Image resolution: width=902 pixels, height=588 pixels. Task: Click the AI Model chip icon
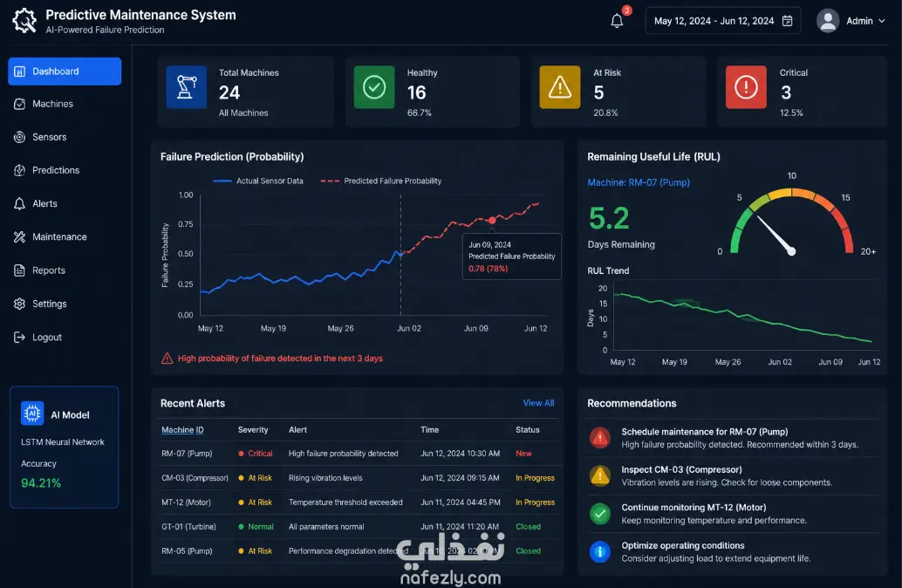tap(32, 414)
